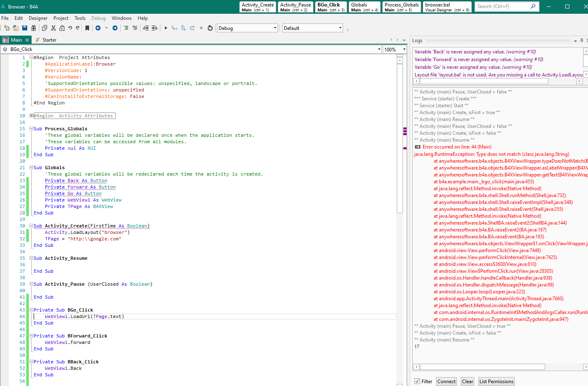Open the 100% zoom dropdown

tap(404, 49)
